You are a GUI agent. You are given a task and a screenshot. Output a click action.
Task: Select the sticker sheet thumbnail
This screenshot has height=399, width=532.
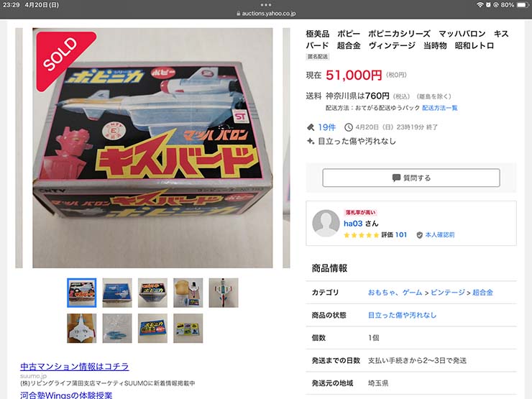[x=188, y=328]
